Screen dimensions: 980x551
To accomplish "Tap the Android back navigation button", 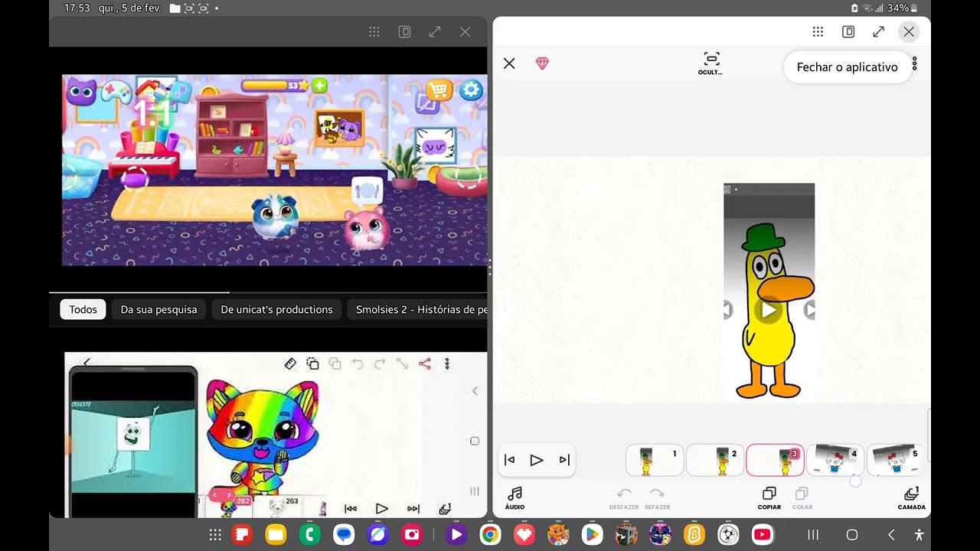I will click(890, 535).
